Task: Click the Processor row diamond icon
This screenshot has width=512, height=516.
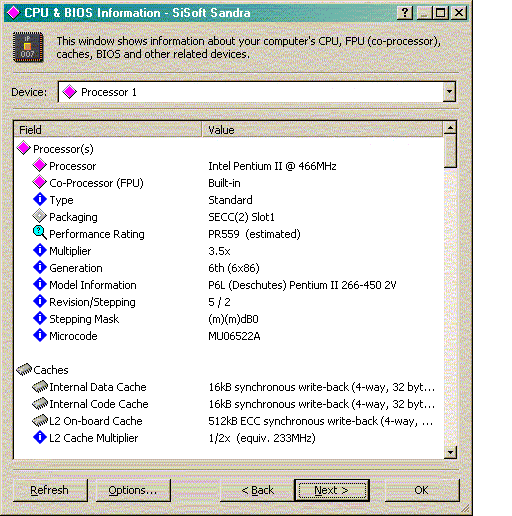Action: [39, 165]
